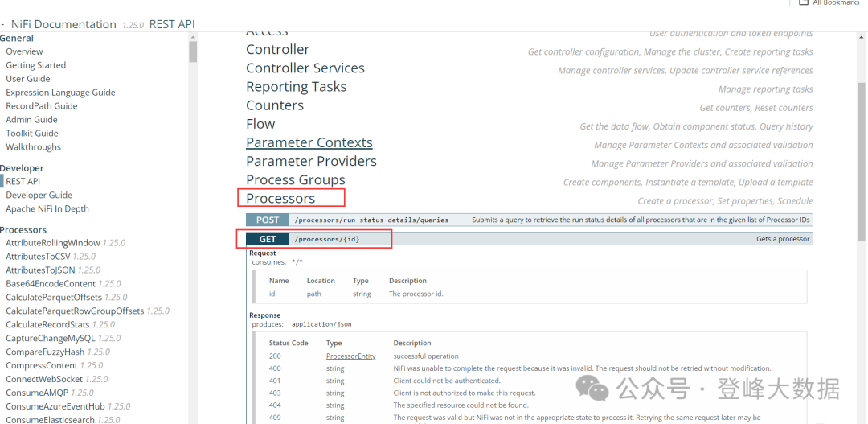Image resolution: width=868 pixels, height=424 pixels.
Task: Expand the Reporting Tasks API section
Action: click(296, 87)
